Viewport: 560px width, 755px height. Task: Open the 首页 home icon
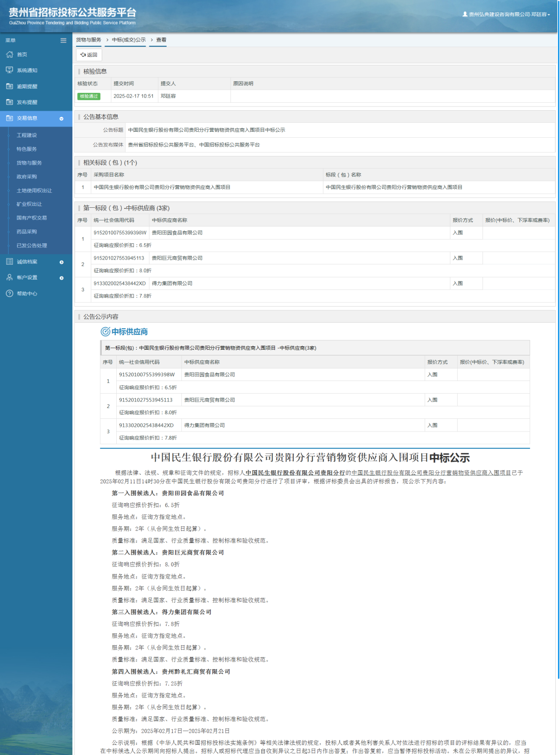[x=9, y=55]
